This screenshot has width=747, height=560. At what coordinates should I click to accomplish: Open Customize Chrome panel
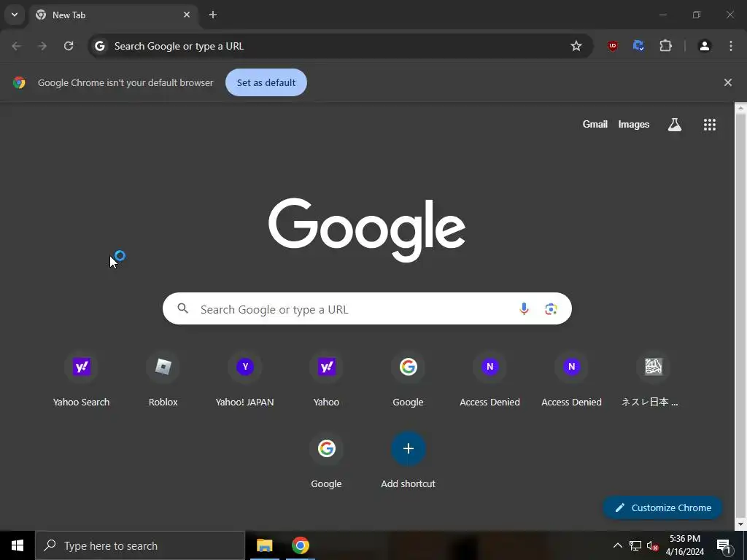(662, 507)
